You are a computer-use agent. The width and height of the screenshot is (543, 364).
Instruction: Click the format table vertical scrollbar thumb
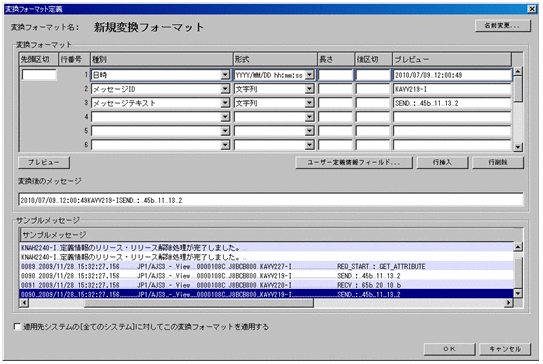pyautogui.click(x=518, y=89)
